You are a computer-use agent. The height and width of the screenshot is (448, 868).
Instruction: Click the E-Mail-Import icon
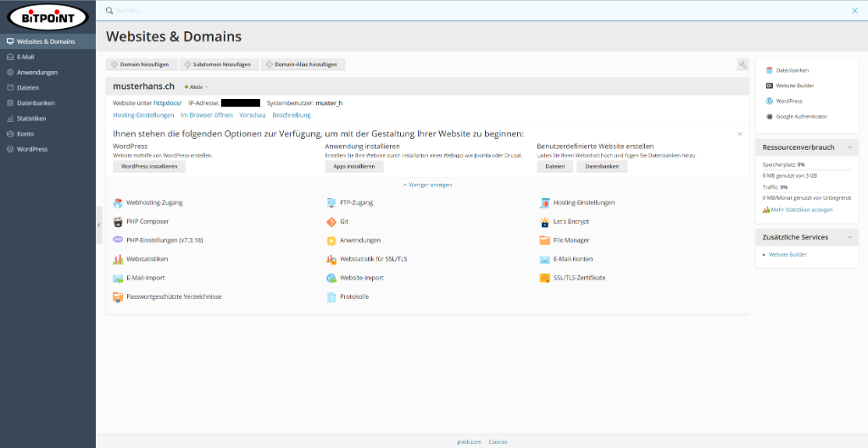pos(118,279)
